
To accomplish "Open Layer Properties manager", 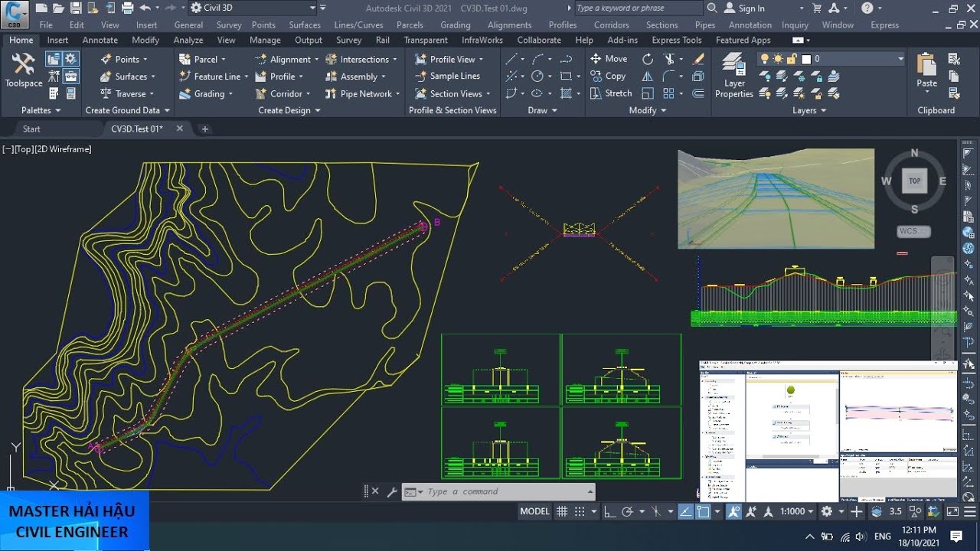I will 734,76.
